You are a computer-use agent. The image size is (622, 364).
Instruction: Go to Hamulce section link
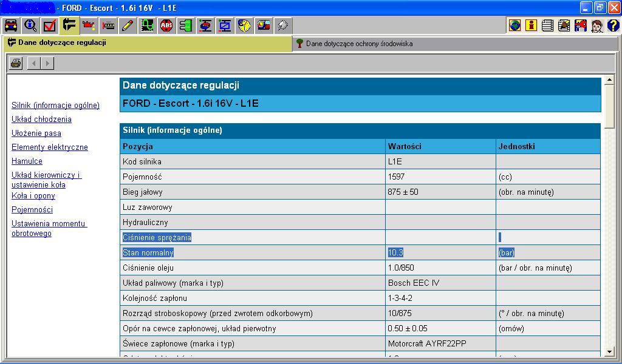(x=27, y=161)
